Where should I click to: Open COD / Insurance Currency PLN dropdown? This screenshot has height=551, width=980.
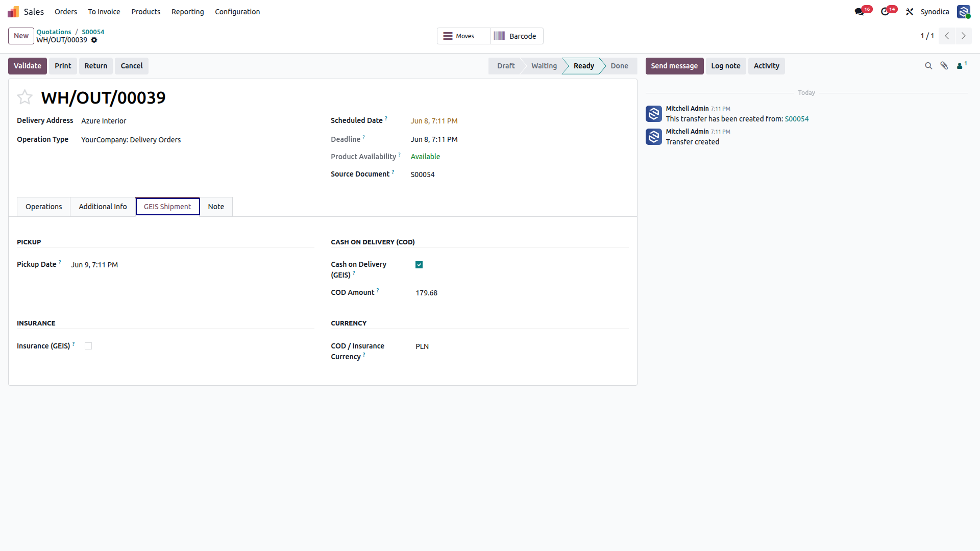522,346
